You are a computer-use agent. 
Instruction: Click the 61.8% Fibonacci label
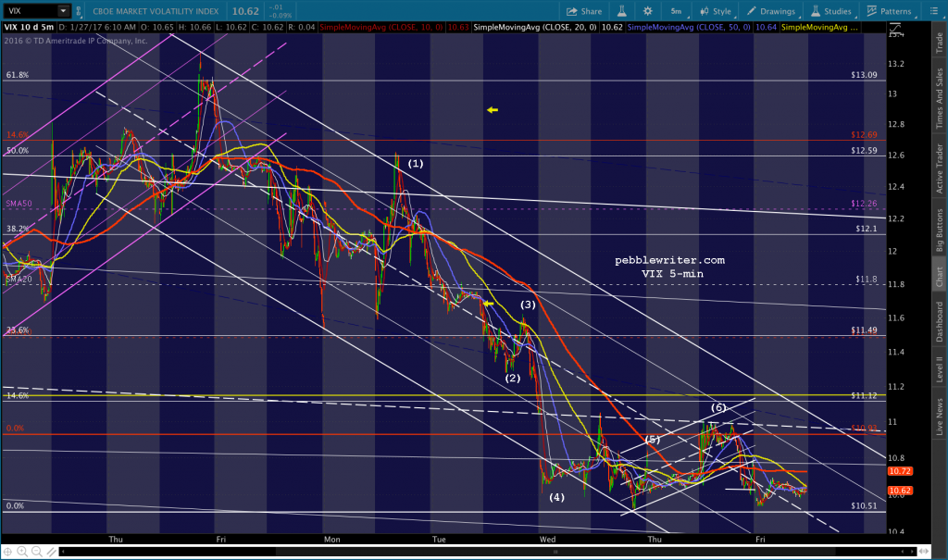[18, 75]
